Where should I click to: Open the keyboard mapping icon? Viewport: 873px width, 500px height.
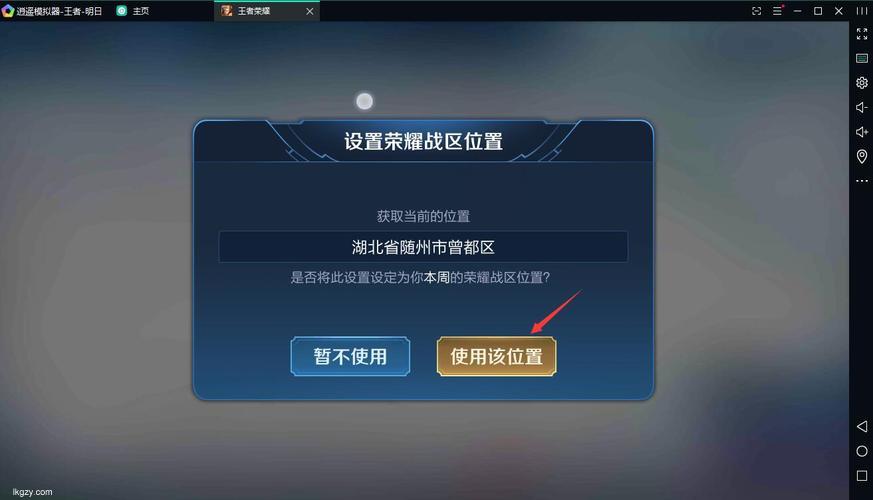[862, 58]
